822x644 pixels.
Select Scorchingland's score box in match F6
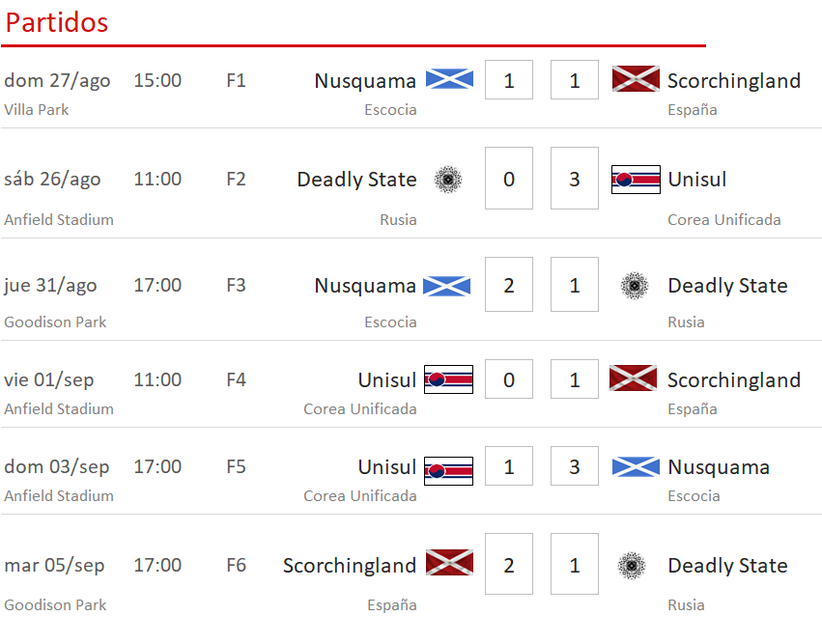pyautogui.click(x=508, y=564)
